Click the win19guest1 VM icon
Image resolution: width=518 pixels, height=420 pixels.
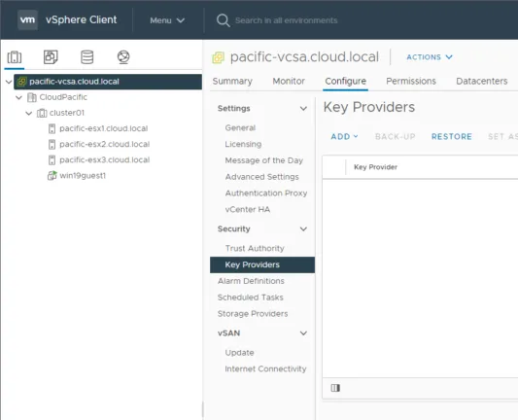52,175
